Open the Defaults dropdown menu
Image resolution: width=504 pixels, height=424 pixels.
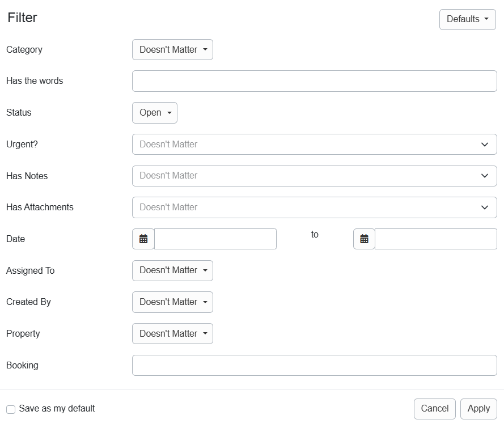click(x=467, y=19)
